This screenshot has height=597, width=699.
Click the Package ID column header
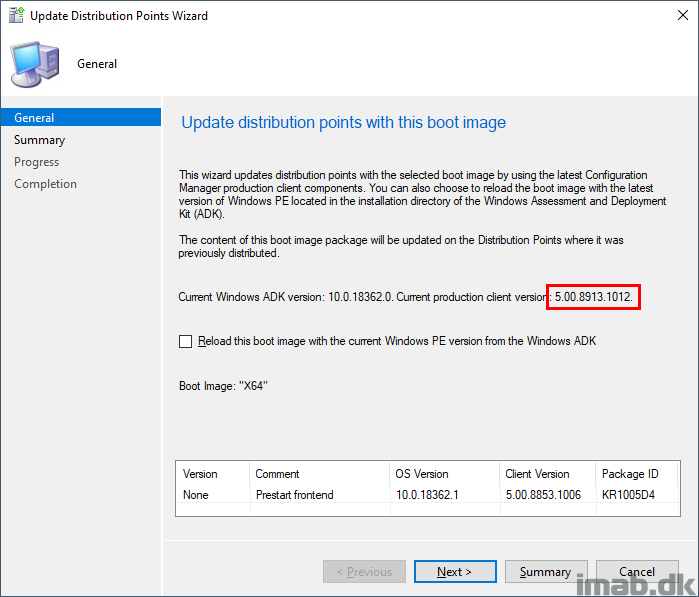coord(637,474)
